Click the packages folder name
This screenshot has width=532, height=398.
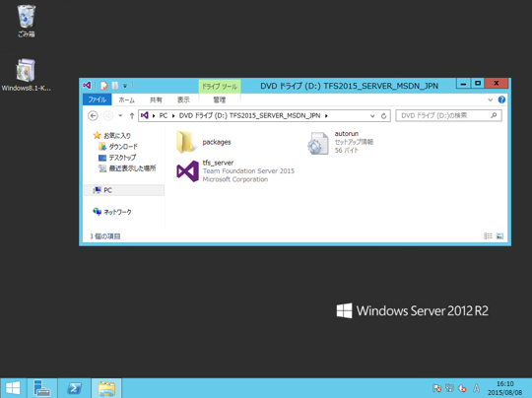(217, 142)
